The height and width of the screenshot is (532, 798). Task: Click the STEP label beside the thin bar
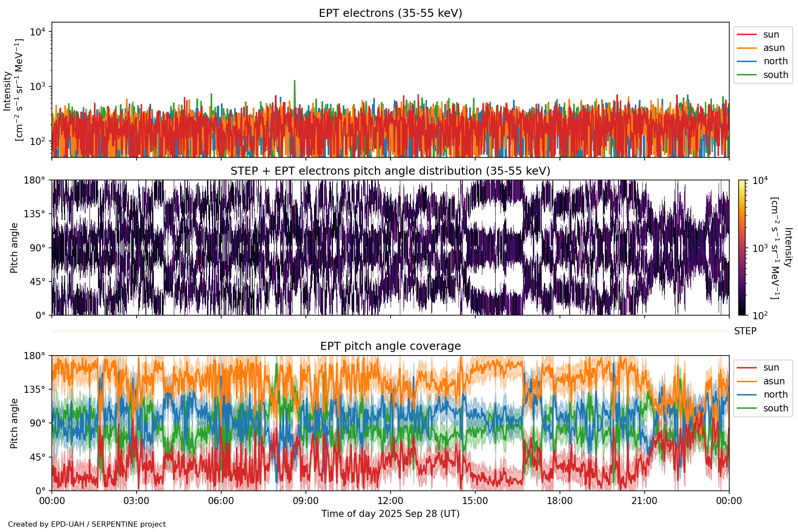tap(745, 331)
